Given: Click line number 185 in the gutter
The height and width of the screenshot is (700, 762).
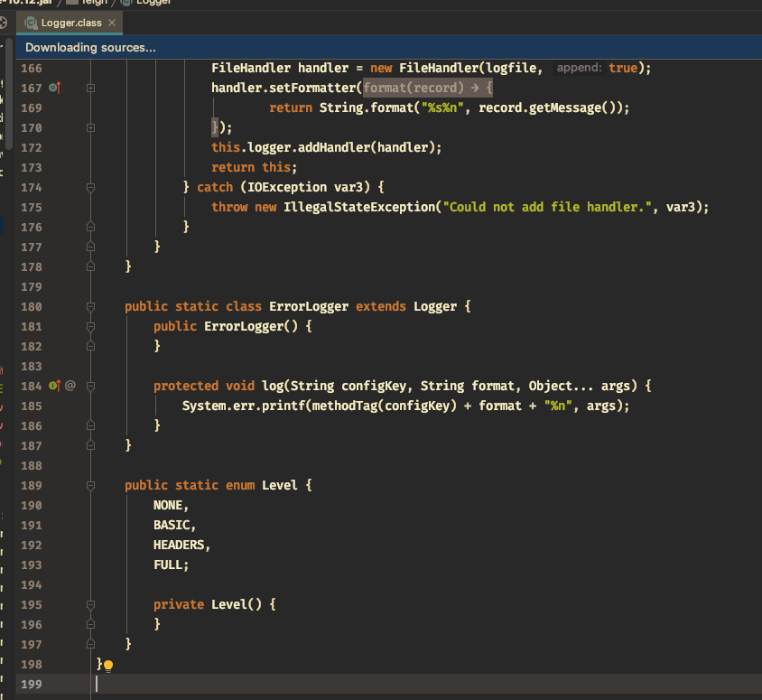Looking at the screenshot, I should point(32,406).
